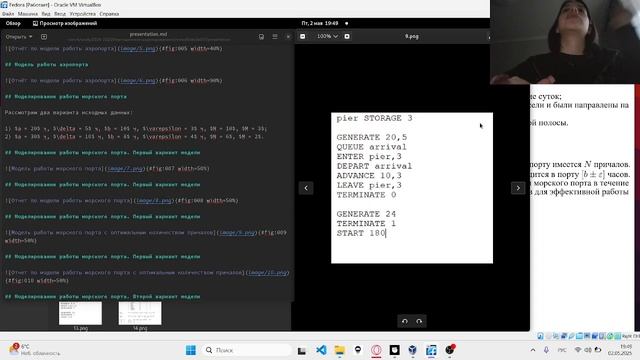
Task: Open VirtualBox cube icon on taskbar
Action: pyautogui.click(x=413, y=350)
